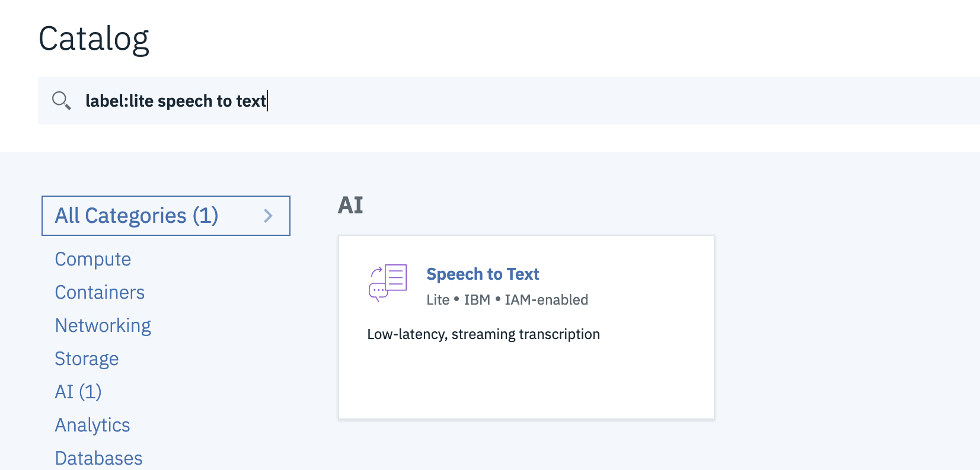Open the Containers category

pos(100,292)
